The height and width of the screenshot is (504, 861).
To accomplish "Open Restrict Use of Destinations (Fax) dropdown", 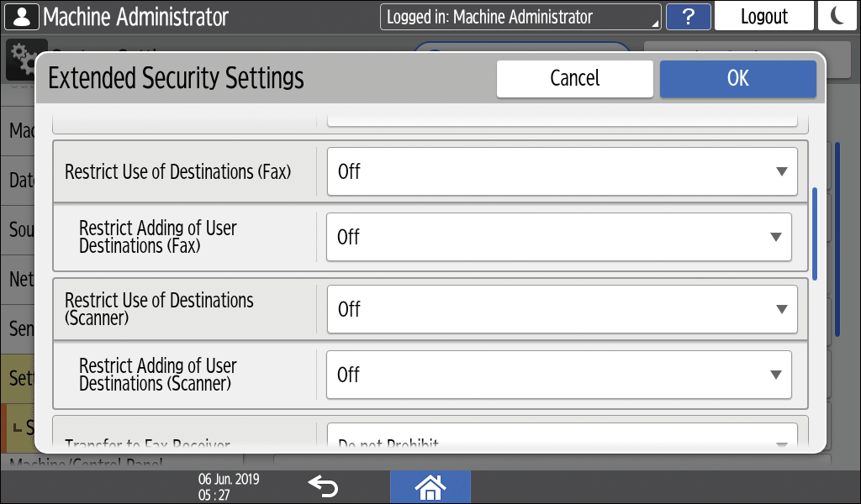I will [x=562, y=172].
